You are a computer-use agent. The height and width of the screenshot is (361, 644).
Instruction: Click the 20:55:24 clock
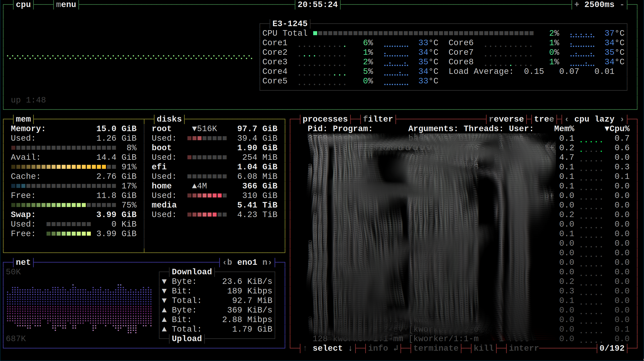coord(318,5)
